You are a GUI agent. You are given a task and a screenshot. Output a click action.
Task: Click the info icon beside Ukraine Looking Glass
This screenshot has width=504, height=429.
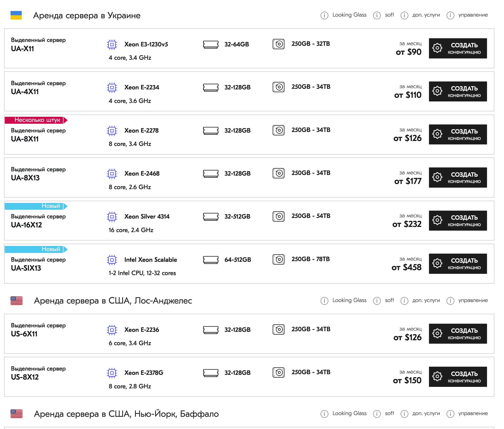tap(324, 15)
